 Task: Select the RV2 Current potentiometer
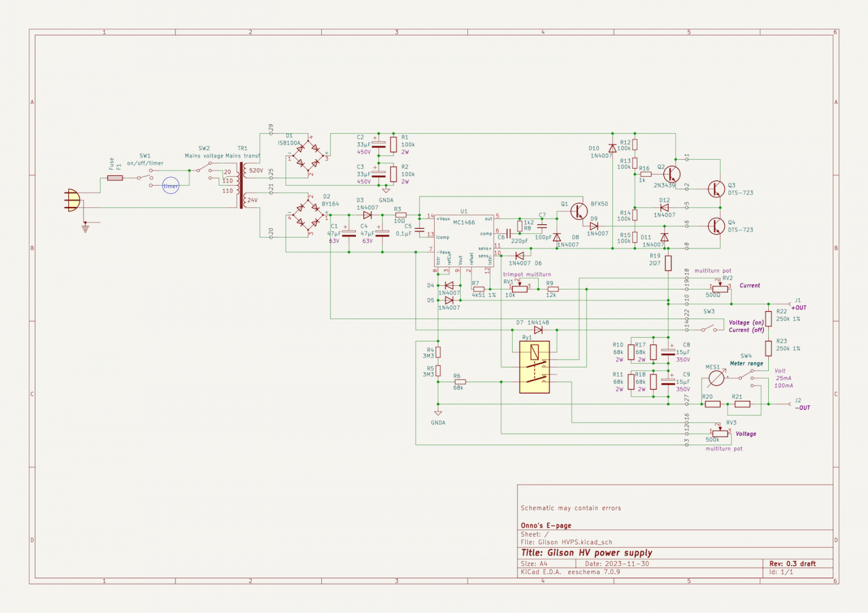coord(720,288)
